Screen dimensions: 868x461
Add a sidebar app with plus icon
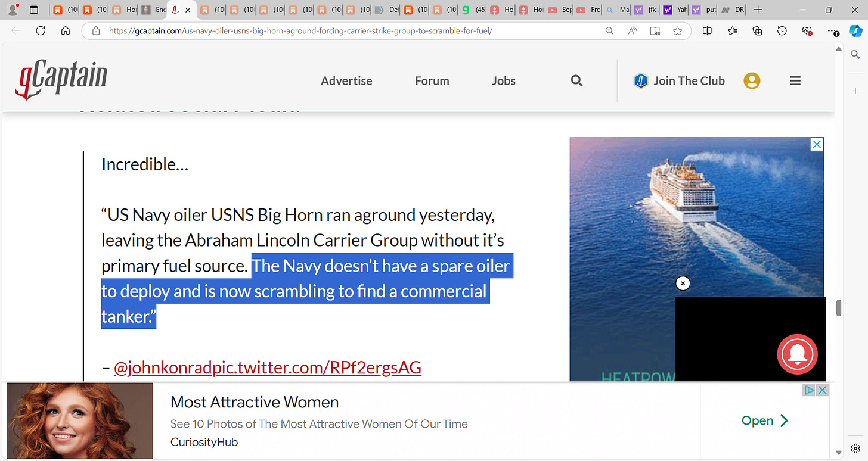(x=855, y=91)
